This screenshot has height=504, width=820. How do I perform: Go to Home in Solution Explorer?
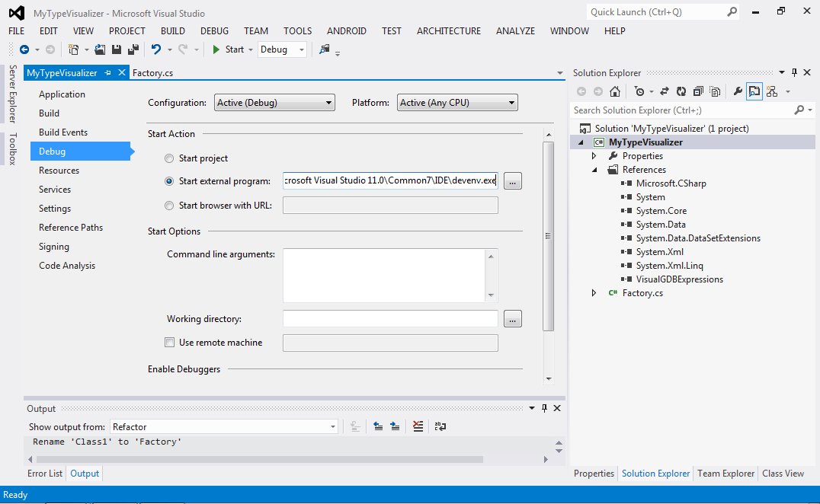point(615,92)
